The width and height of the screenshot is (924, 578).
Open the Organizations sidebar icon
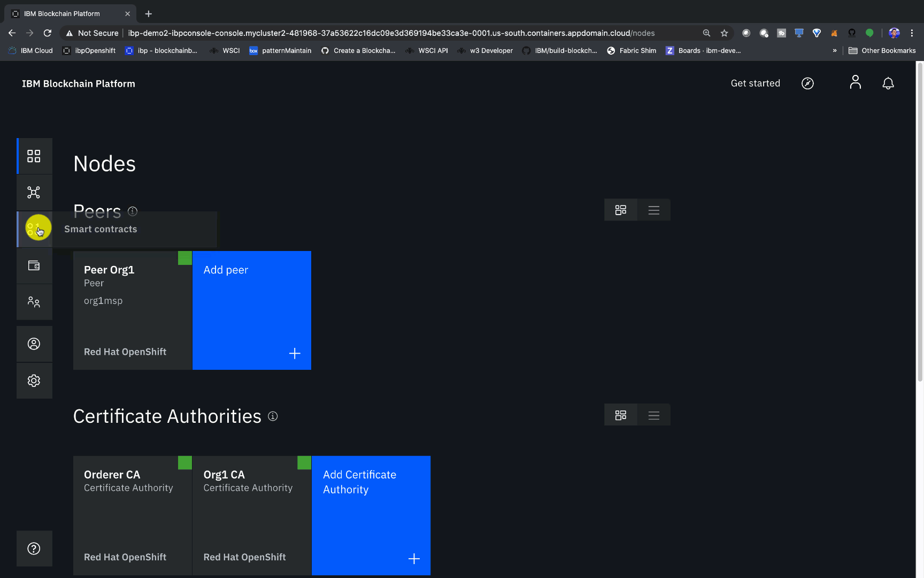click(34, 302)
